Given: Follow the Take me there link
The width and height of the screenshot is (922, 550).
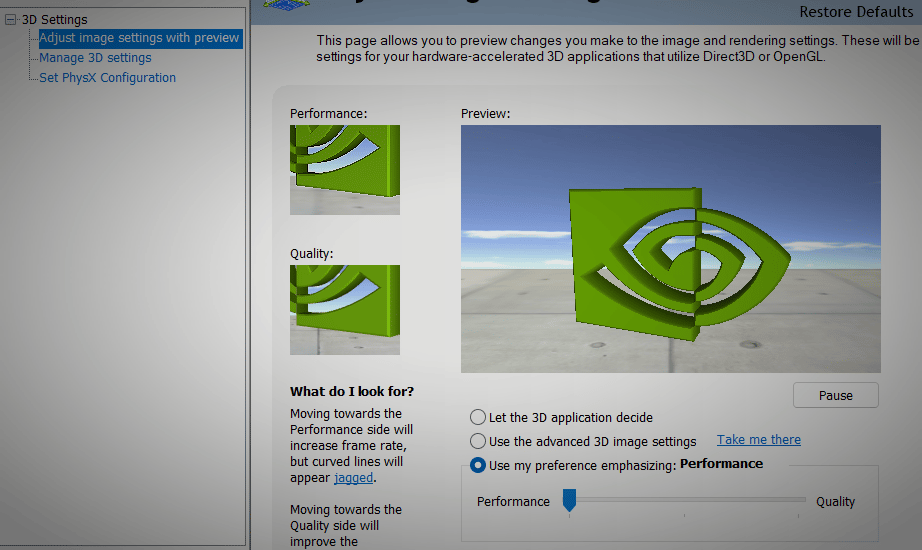Looking at the screenshot, I should coord(759,439).
